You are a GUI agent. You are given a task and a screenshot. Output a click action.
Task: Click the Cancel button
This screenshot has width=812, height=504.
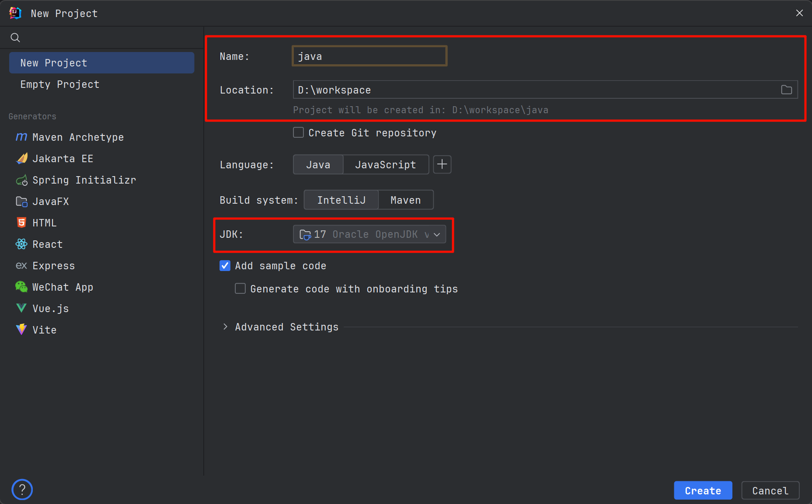click(770, 490)
